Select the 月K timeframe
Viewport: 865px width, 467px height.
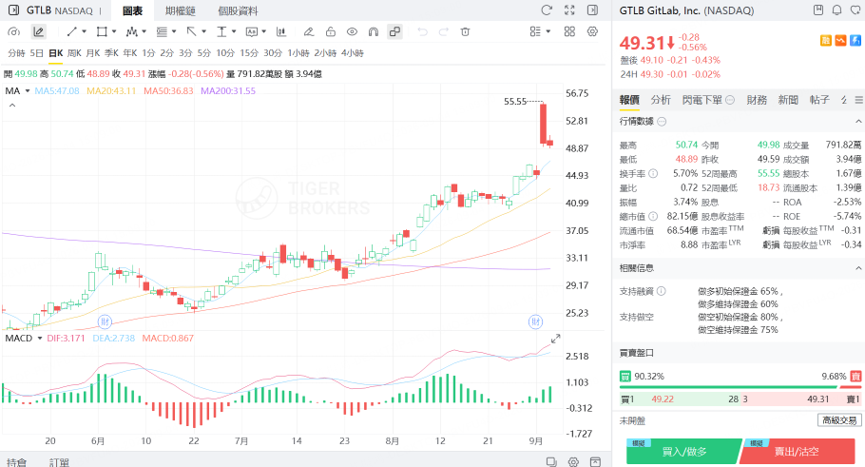coord(93,53)
